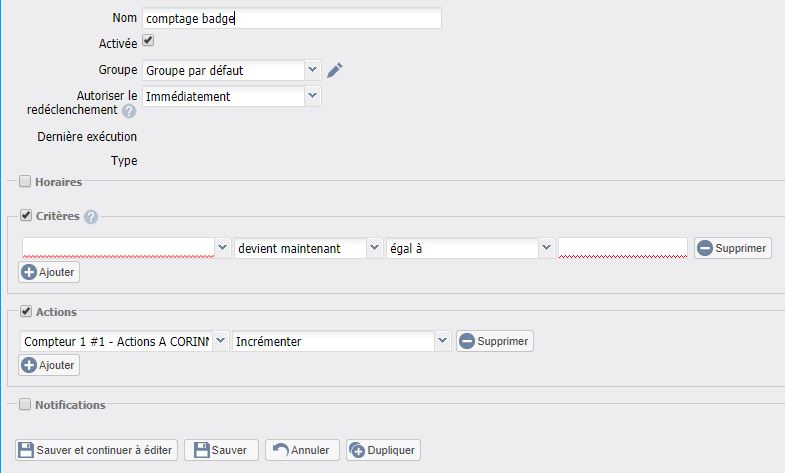Open the Groupe par défaut dropdown
The width and height of the screenshot is (785, 473).
pyautogui.click(x=230, y=70)
